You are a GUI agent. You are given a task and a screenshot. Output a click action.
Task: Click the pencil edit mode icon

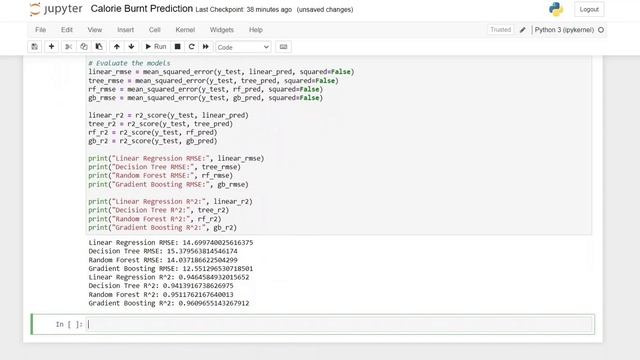522,30
